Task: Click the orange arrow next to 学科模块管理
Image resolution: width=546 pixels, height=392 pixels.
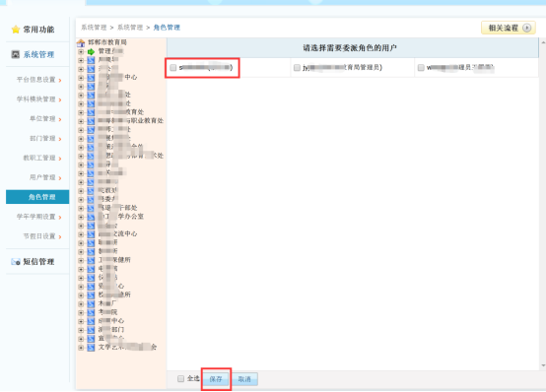Action: coord(60,99)
